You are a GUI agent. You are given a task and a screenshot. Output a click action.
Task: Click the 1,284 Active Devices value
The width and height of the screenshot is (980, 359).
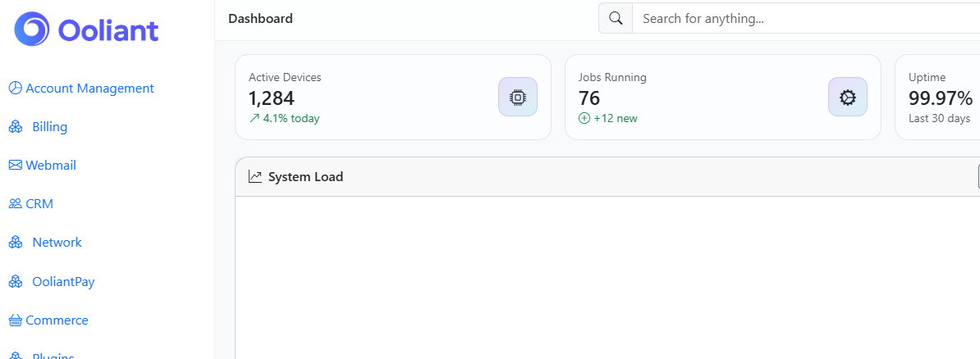tap(272, 98)
